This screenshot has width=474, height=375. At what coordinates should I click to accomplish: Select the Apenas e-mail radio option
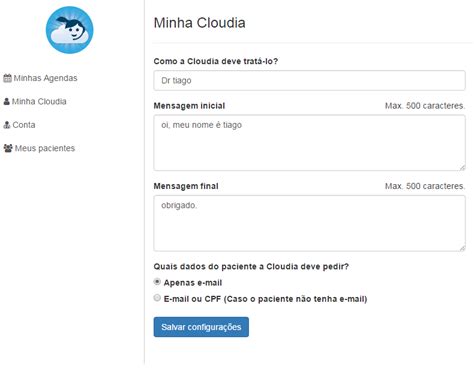pos(157,282)
